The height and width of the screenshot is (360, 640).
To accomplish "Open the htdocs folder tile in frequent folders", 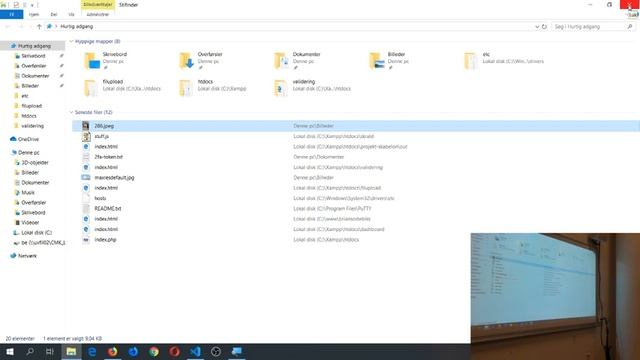I will 213,88.
